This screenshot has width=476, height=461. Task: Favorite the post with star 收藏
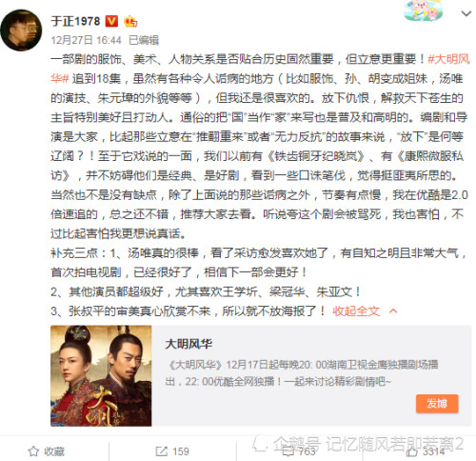(x=47, y=451)
